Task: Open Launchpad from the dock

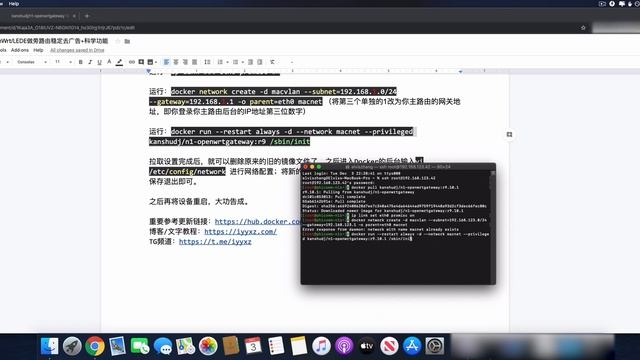Action: coord(72,346)
